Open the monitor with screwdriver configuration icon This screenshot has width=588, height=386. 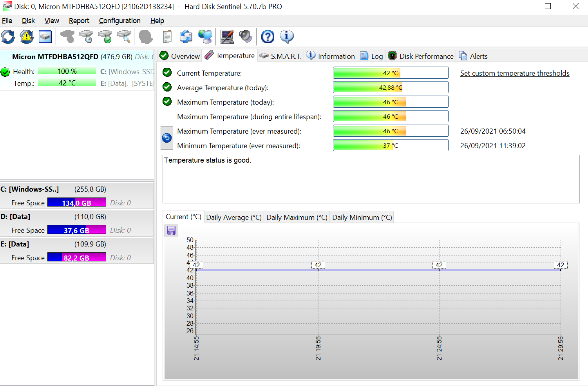(227, 37)
